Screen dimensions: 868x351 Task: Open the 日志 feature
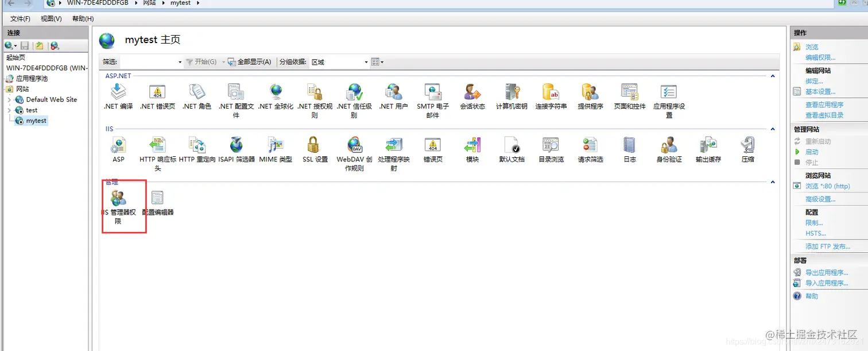pos(630,150)
